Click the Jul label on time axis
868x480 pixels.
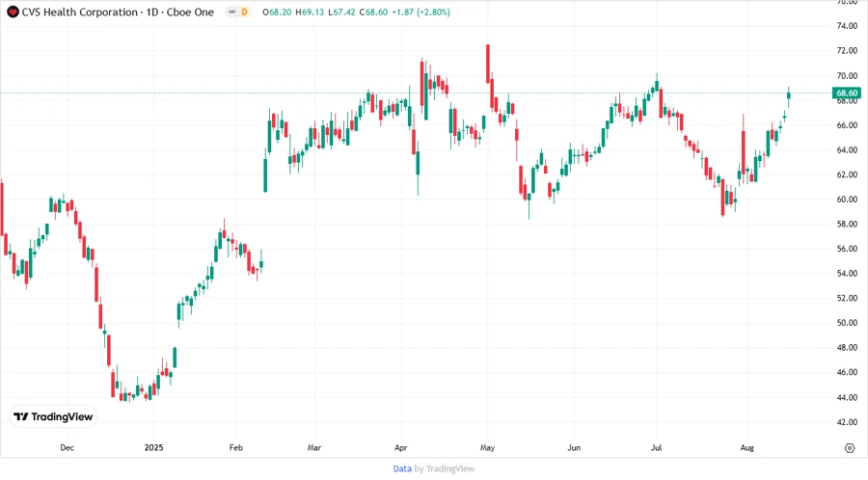click(656, 447)
